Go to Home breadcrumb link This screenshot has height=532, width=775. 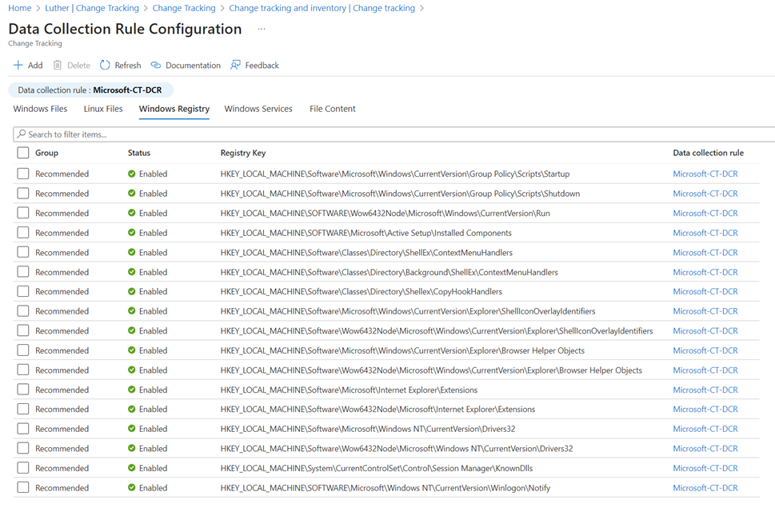19,8
